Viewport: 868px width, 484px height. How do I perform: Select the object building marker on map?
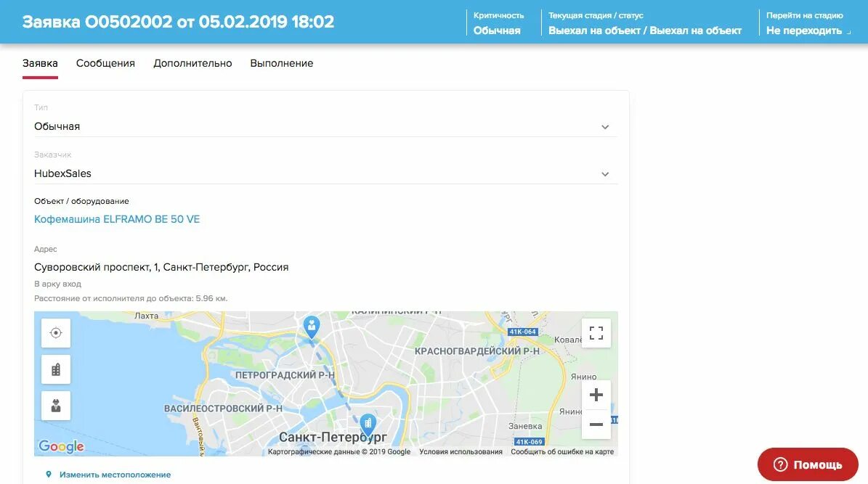click(x=368, y=424)
